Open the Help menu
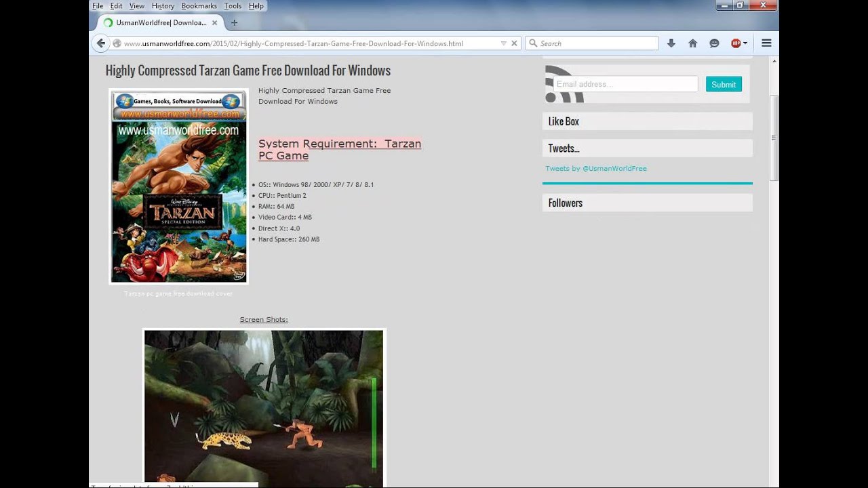868x488 pixels. [x=256, y=6]
